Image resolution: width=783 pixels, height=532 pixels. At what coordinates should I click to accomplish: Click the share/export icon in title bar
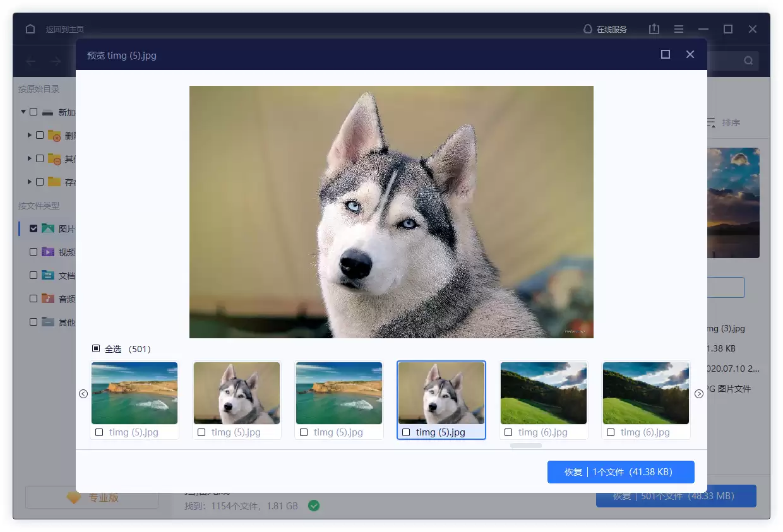(x=654, y=29)
